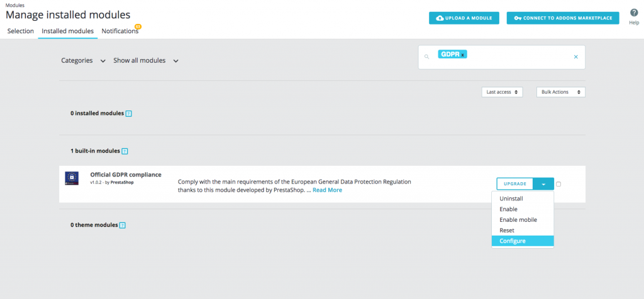Click help icon beside installed modules count
Image resolution: width=644 pixels, height=299 pixels.
[x=128, y=114]
